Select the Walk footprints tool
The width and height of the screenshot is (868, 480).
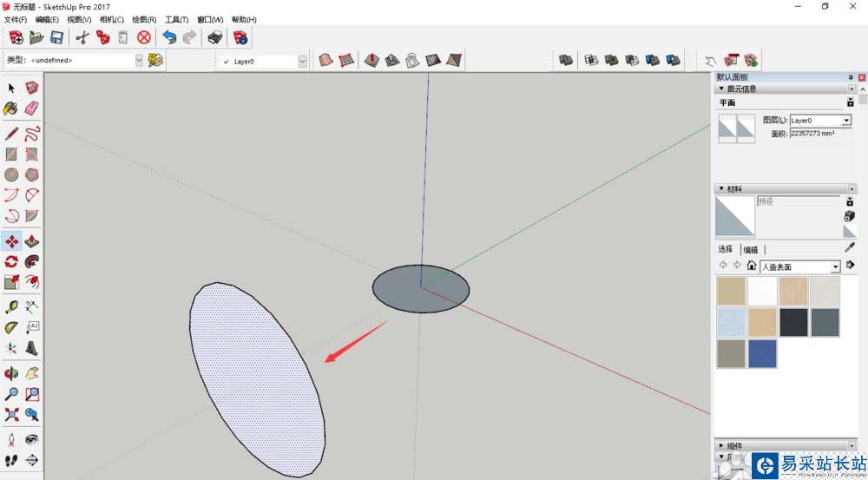point(11,460)
